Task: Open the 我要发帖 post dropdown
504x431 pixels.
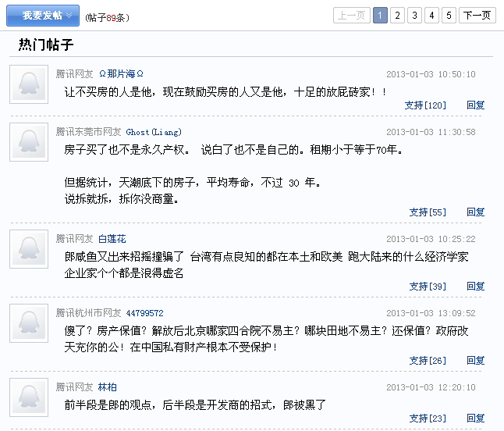Action: point(43,16)
